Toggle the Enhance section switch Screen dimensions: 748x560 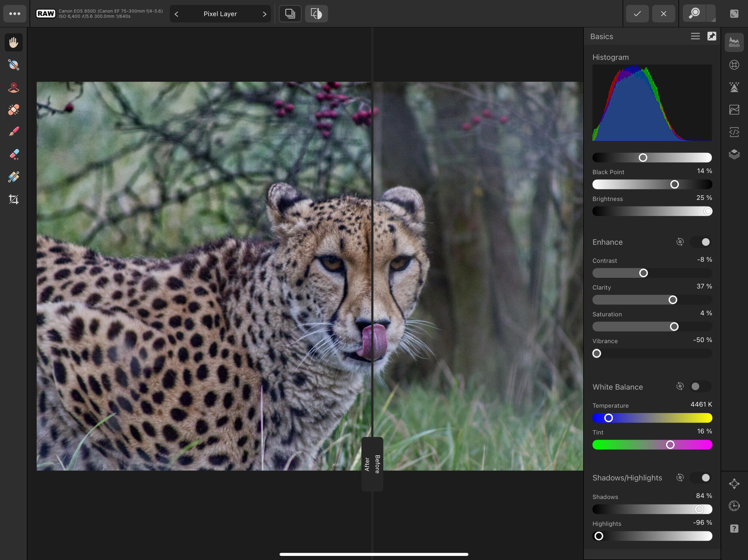tap(701, 242)
